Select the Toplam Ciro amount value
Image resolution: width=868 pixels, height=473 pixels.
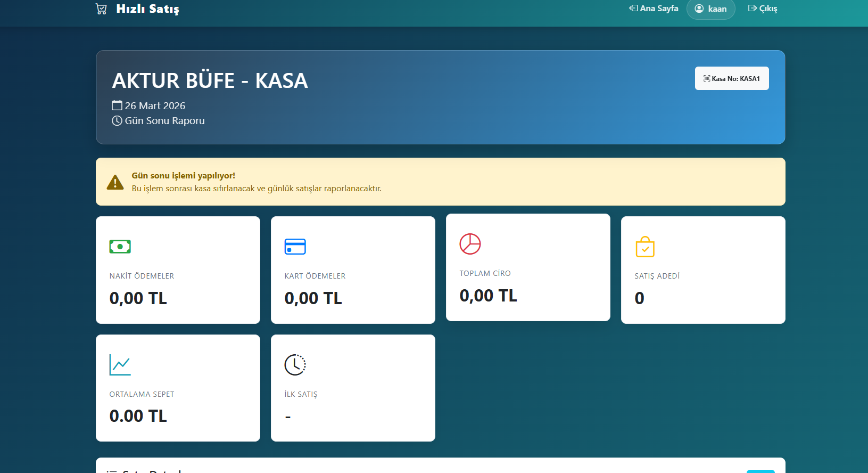488,296
